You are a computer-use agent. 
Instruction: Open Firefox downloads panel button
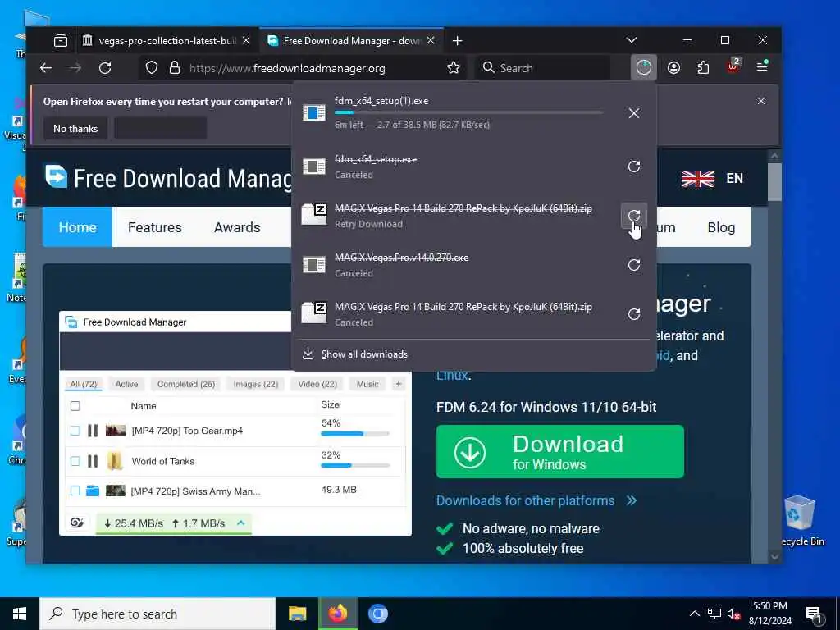pos(643,67)
